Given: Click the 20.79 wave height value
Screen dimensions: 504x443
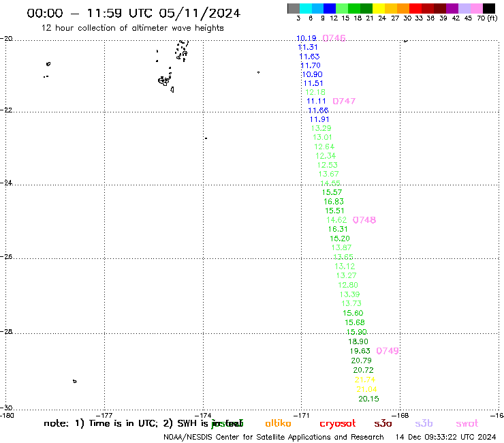Looking at the screenshot, I should click(361, 361).
